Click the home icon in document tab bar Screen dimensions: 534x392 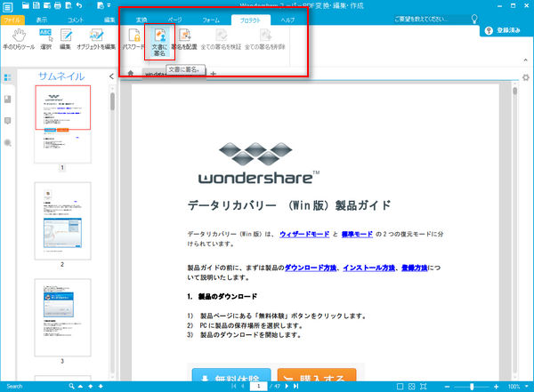coord(131,73)
